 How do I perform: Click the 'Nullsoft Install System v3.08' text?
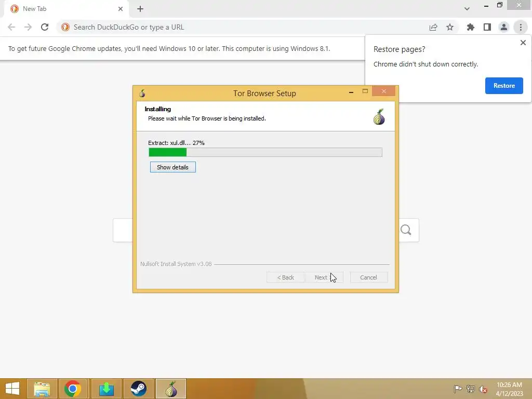(176, 263)
